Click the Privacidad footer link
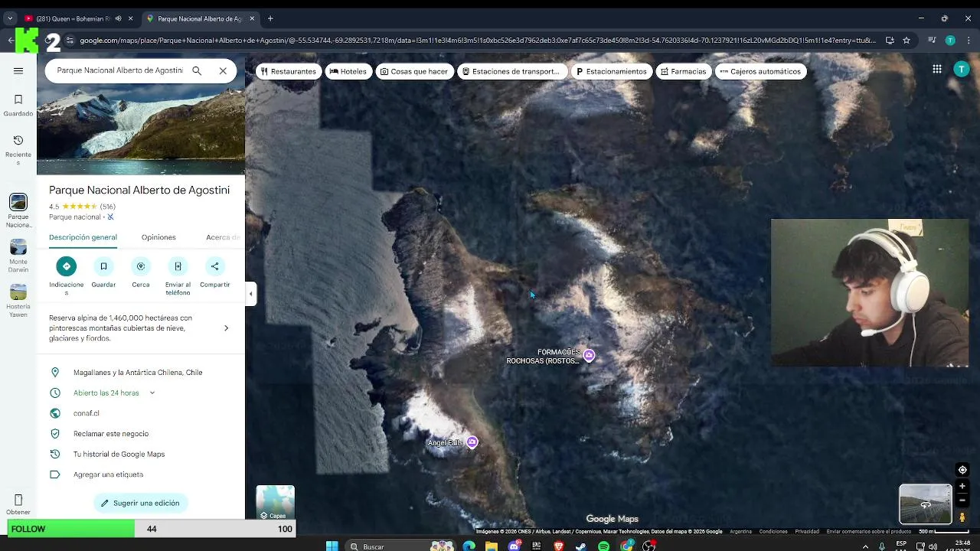The image size is (980, 551). tap(806, 531)
